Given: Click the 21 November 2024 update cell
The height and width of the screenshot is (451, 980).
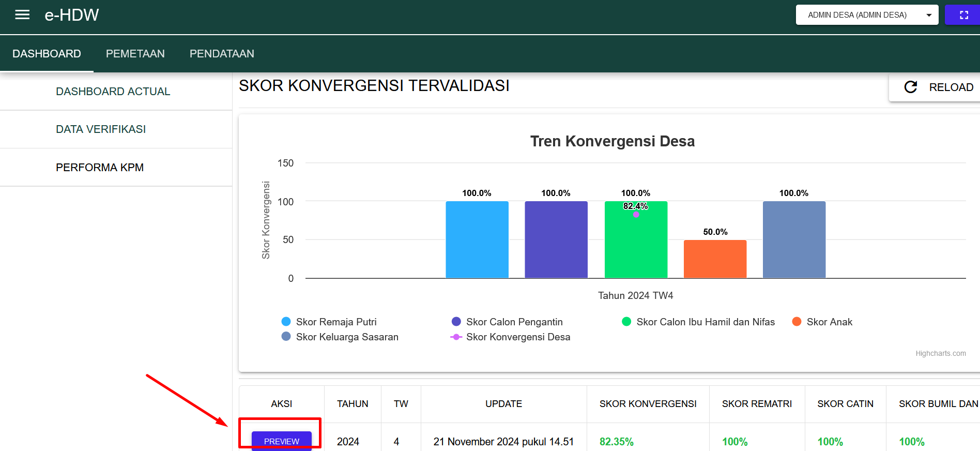Looking at the screenshot, I should [x=504, y=442].
